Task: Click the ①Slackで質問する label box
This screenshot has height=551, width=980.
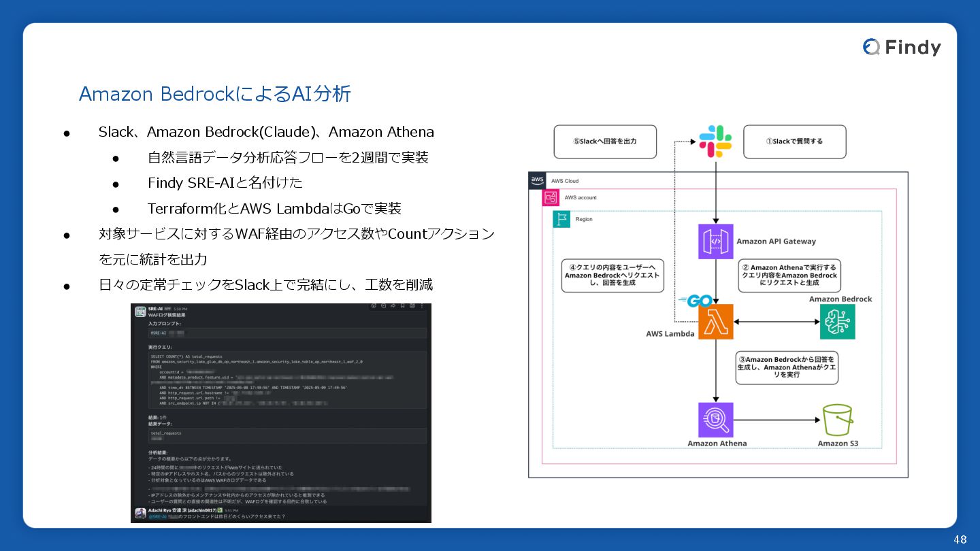Action: tap(794, 141)
